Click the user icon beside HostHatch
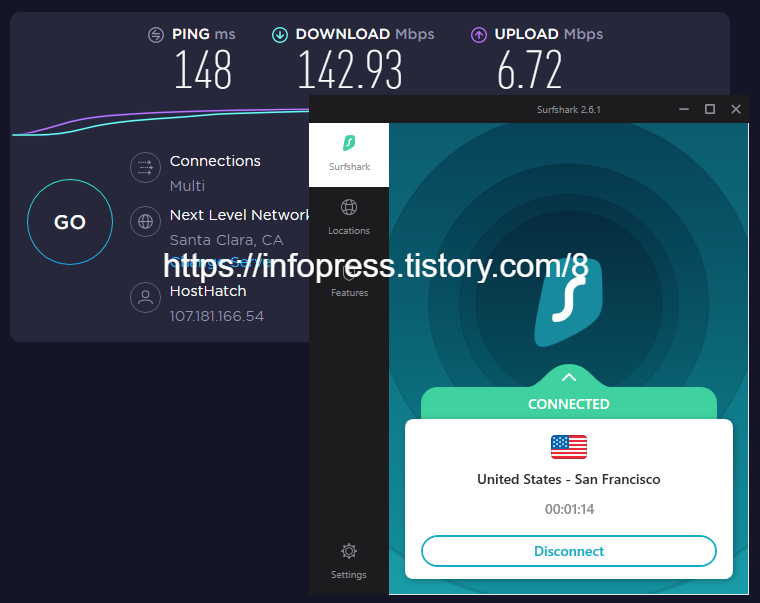 point(145,297)
